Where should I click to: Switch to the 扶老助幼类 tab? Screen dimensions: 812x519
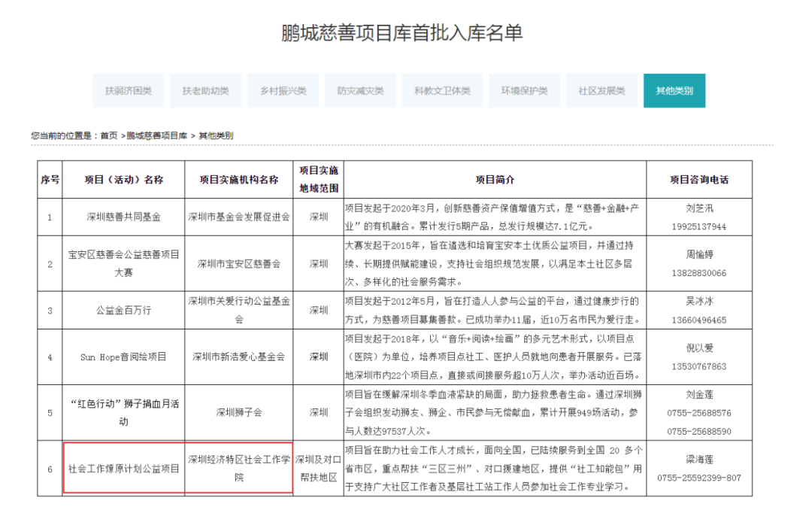click(x=205, y=91)
